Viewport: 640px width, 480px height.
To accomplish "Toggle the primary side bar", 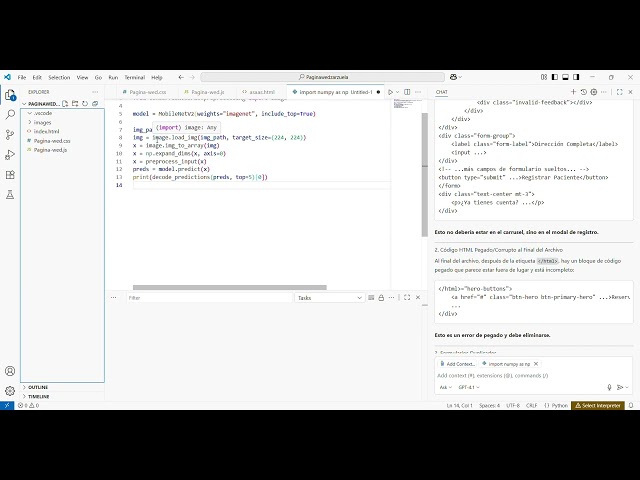I will tap(555, 77).
